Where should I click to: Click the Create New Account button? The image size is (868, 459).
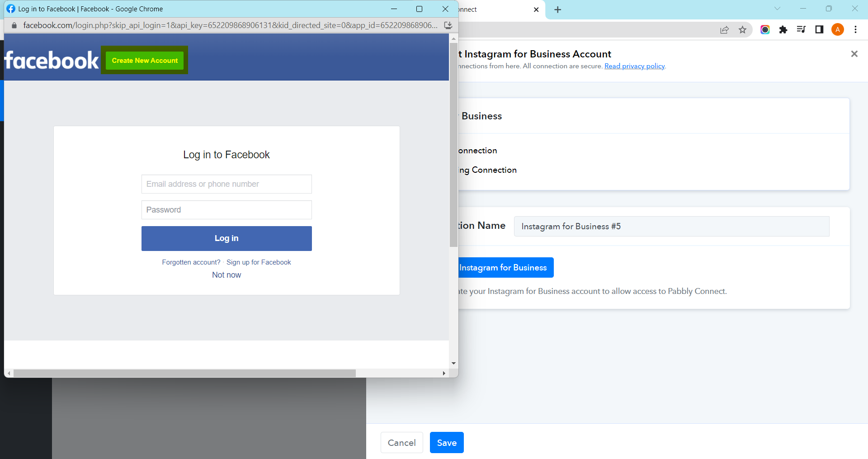(145, 61)
